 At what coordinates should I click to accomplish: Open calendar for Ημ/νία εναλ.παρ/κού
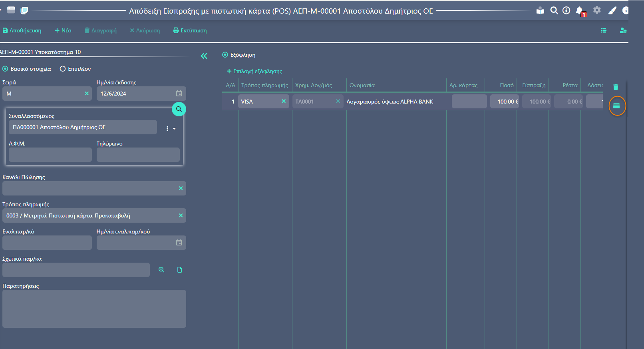pos(179,243)
